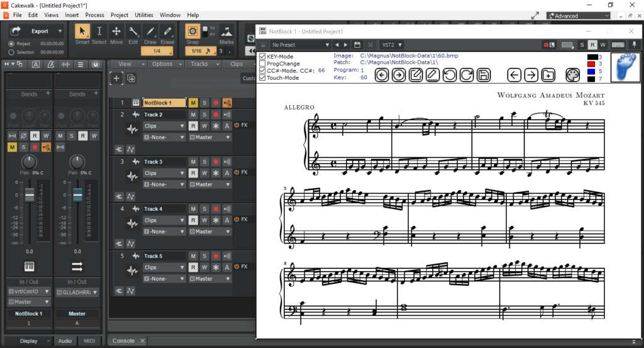
Task: Click the Audio tab button
Action: click(x=65, y=341)
